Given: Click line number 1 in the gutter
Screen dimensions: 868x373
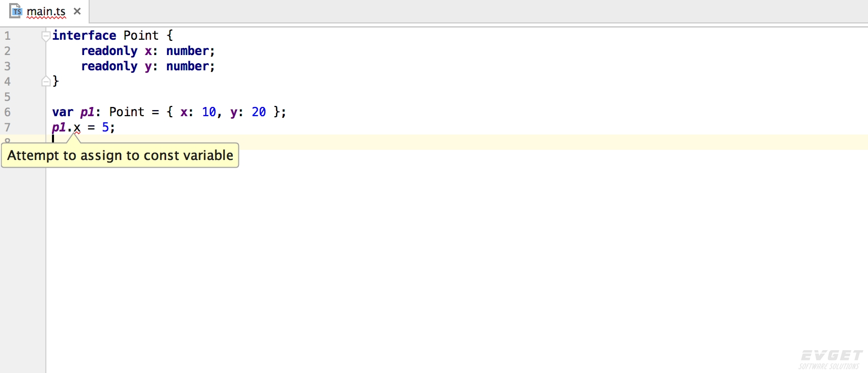Looking at the screenshot, I should click(7, 36).
